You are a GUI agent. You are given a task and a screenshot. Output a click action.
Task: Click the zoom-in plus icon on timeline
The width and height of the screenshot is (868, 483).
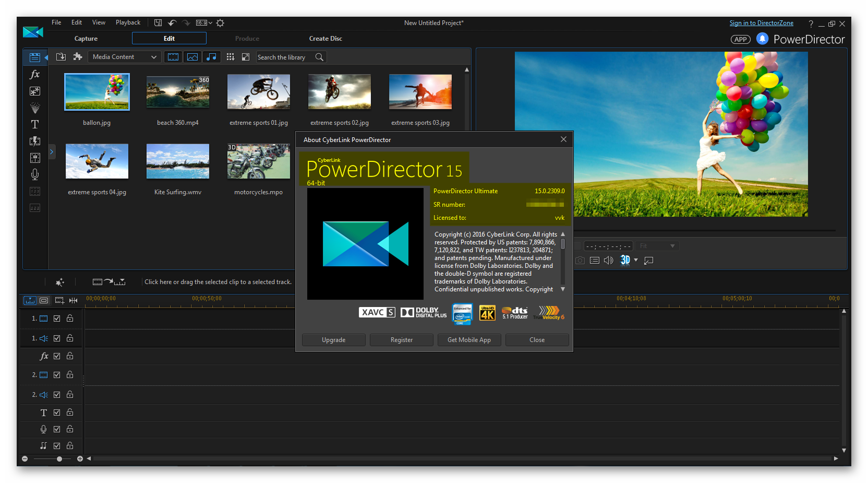[80, 459]
